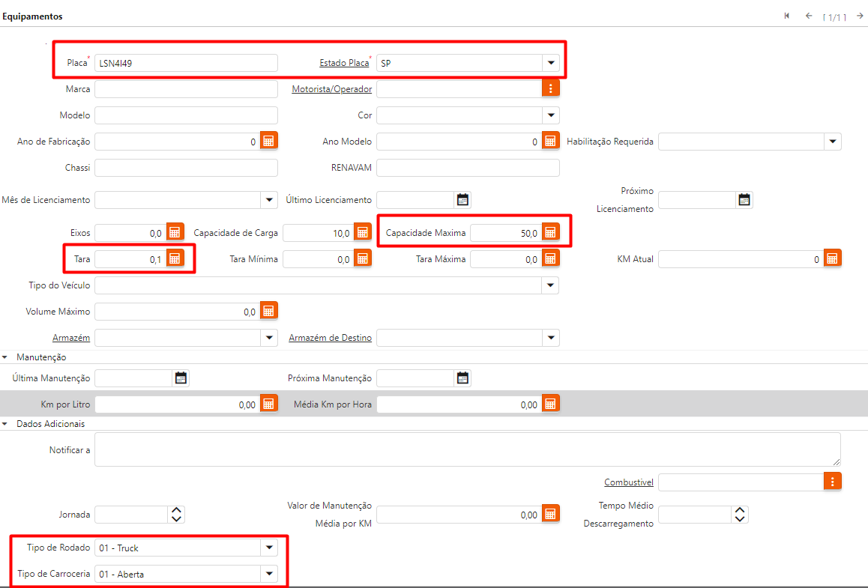Focus the Placa input field
The height and width of the screenshot is (588, 868).
[186, 62]
